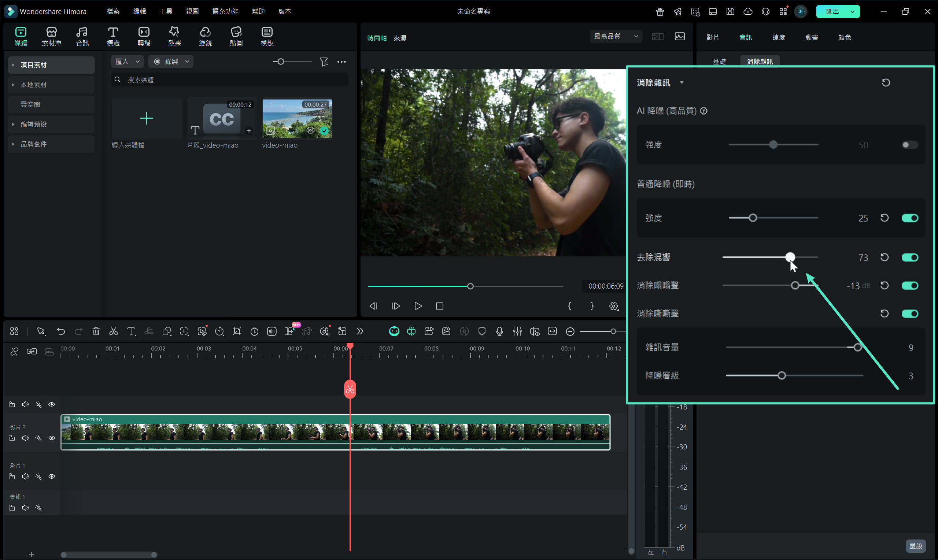Select the crop tool in timeline toolbar

[x=237, y=331]
